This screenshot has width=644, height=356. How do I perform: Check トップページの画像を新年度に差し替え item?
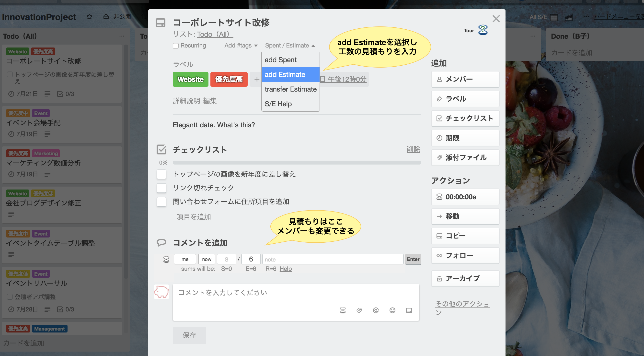coord(161,174)
